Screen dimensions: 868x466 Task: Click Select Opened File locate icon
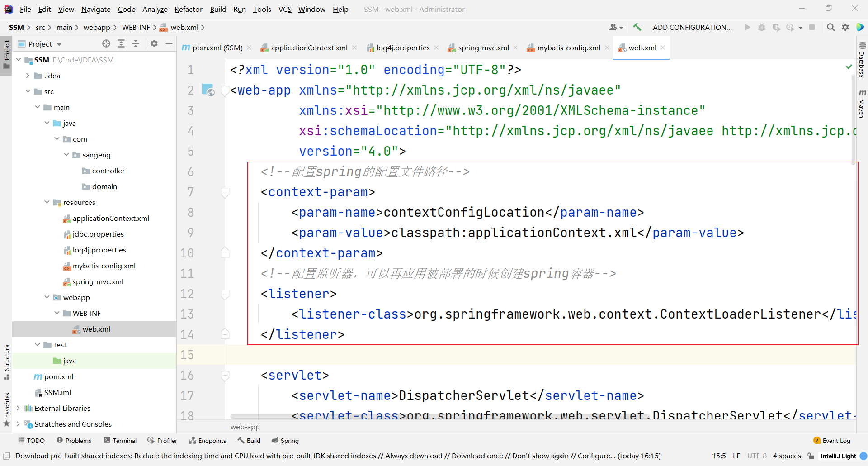(106, 43)
